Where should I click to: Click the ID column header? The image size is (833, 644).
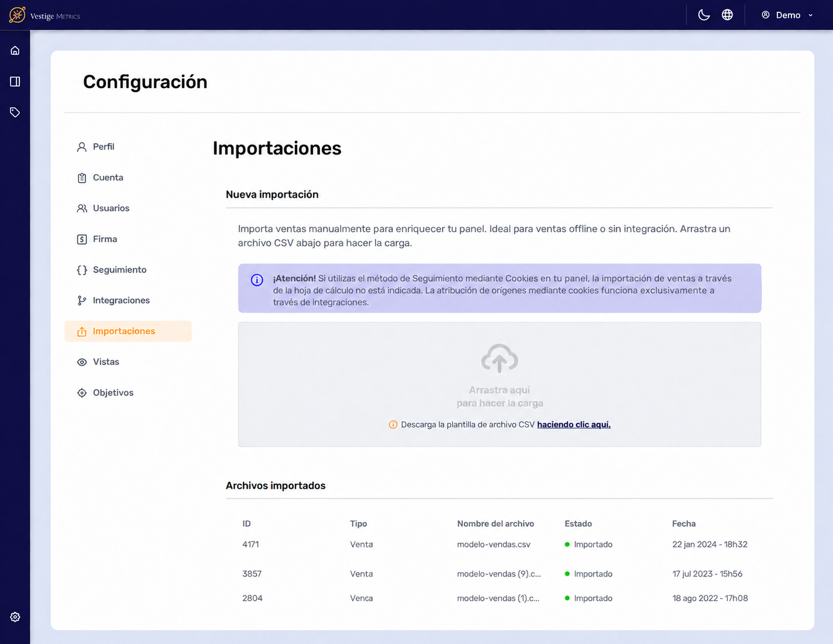[247, 524]
